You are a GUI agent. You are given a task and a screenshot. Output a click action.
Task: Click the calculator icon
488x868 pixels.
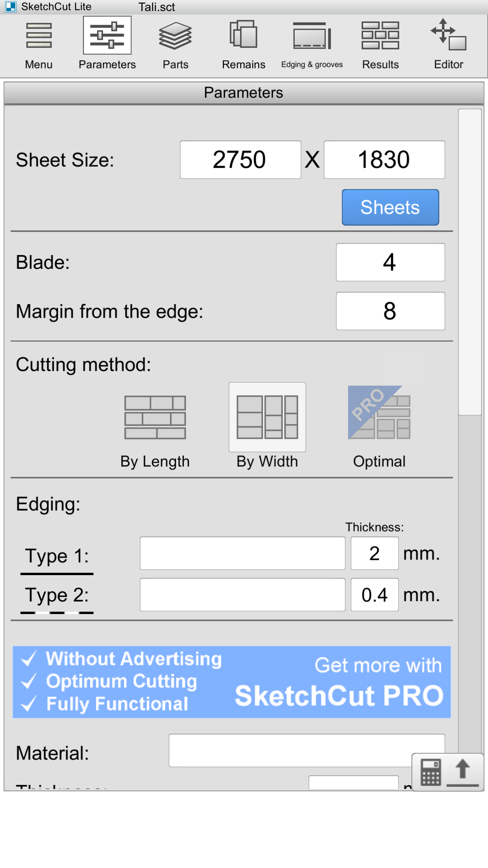point(431,772)
